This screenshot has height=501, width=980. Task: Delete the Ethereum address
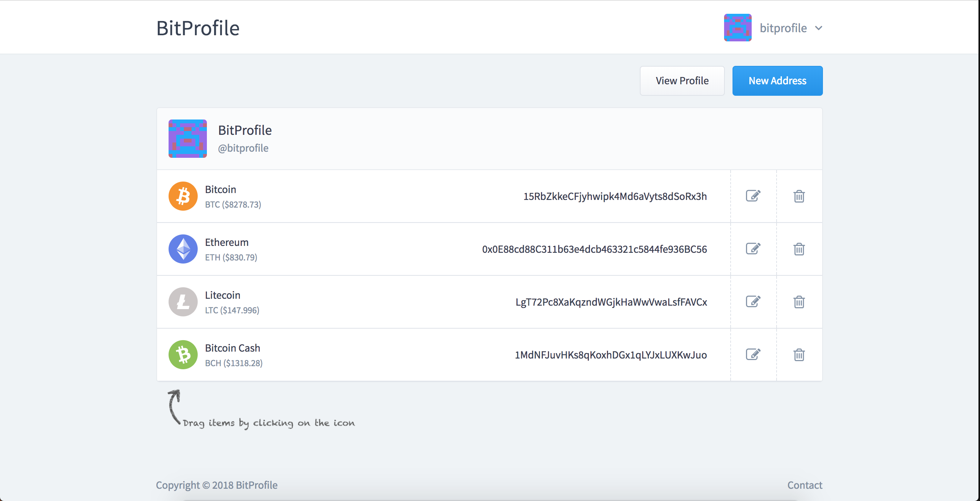coord(799,249)
